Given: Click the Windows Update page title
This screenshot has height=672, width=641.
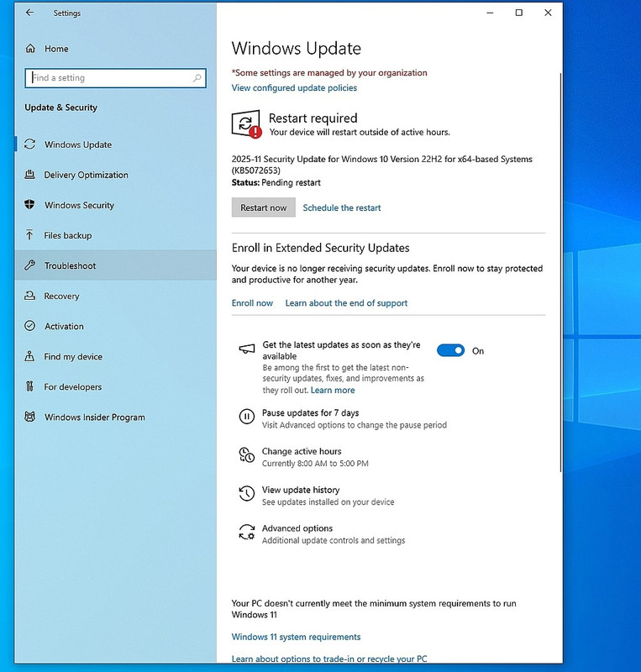Looking at the screenshot, I should pos(297,49).
